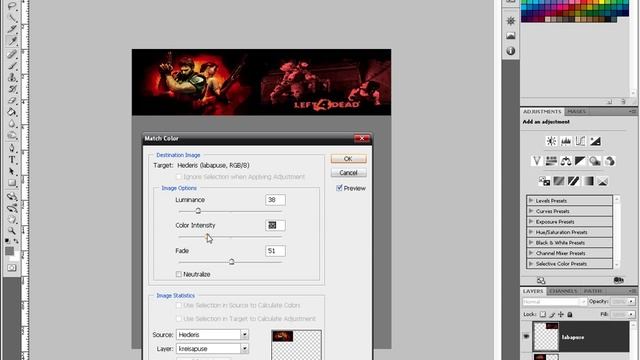The image size is (640, 360).
Task: Select the Clone Stamp tool
Action: point(12,77)
